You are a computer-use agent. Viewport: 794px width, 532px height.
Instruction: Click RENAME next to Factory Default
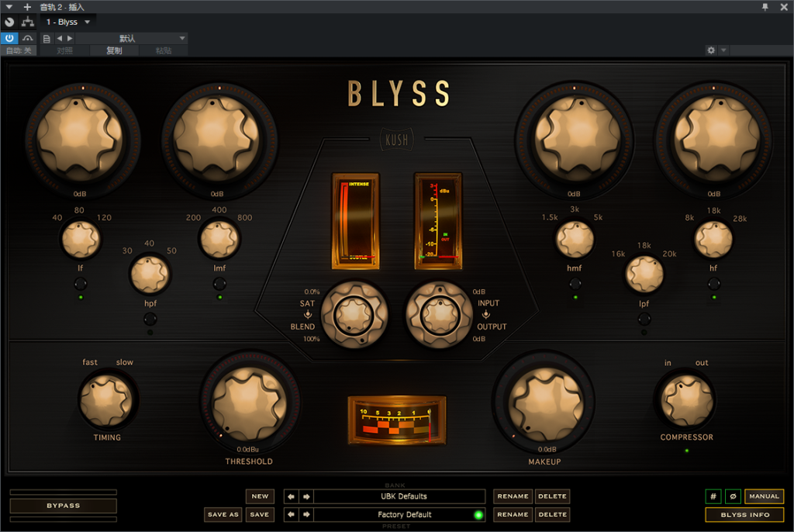tap(513, 515)
